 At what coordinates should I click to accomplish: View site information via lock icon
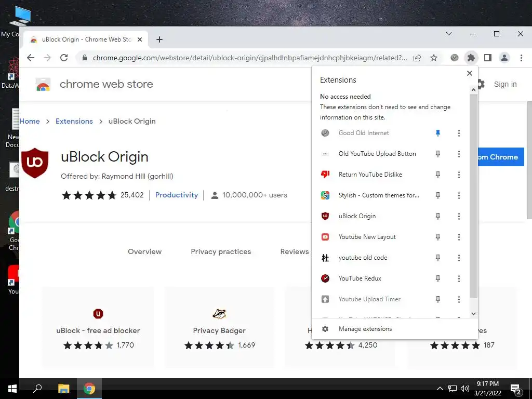click(x=85, y=58)
